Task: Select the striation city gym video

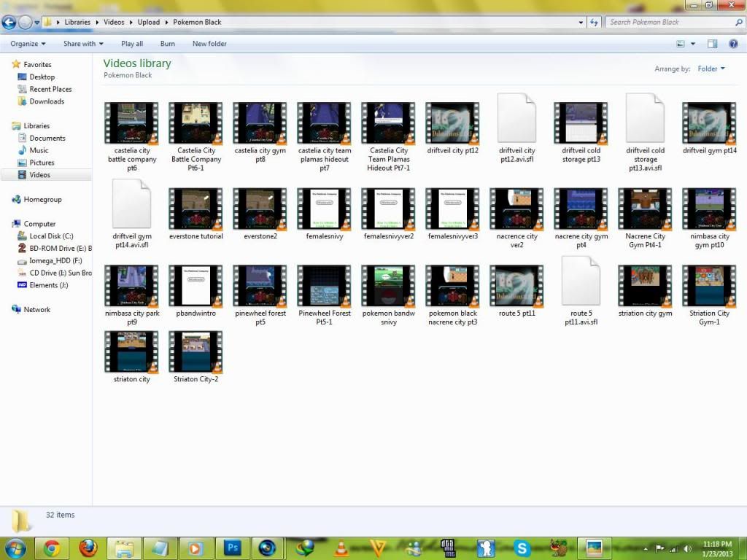Action: click(x=645, y=291)
